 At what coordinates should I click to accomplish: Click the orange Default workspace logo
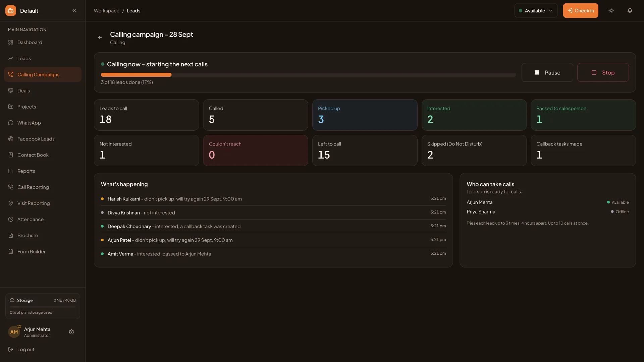click(11, 11)
